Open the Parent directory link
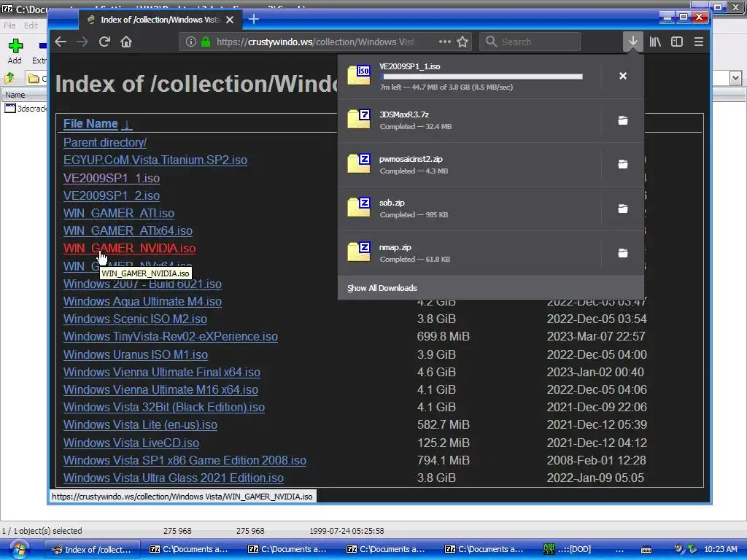Viewport: 747px width, 560px height. tap(105, 142)
